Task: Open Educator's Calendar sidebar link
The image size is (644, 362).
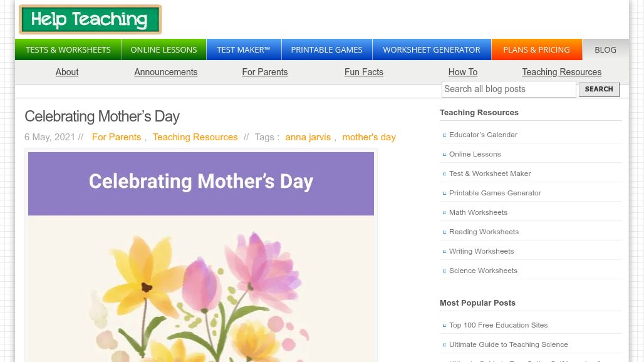Action: coord(483,135)
